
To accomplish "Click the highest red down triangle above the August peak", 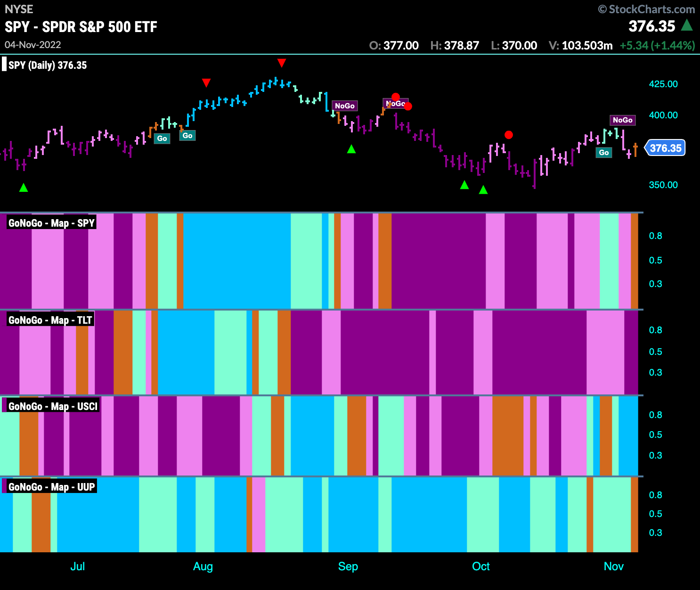I will click(282, 63).
